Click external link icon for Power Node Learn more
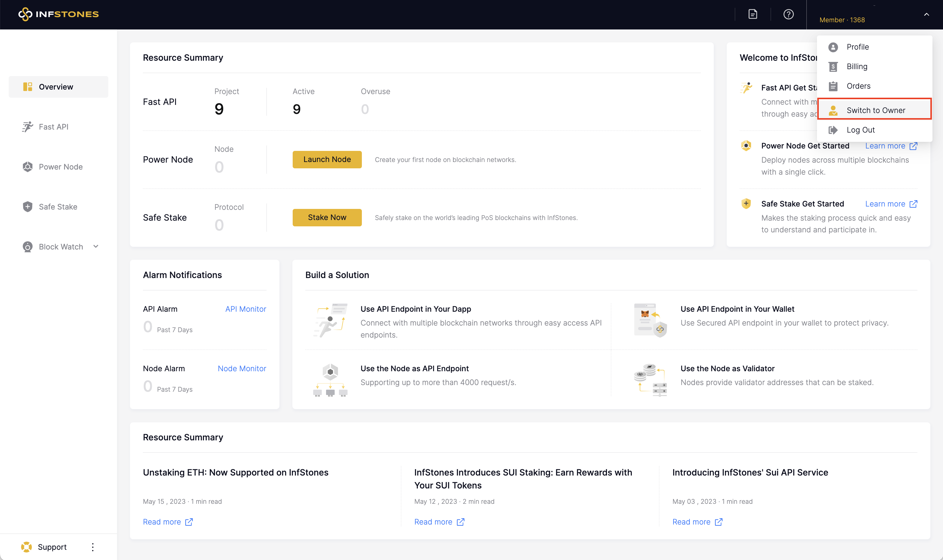This screenshot has height=560, width=943. [913, 146]
